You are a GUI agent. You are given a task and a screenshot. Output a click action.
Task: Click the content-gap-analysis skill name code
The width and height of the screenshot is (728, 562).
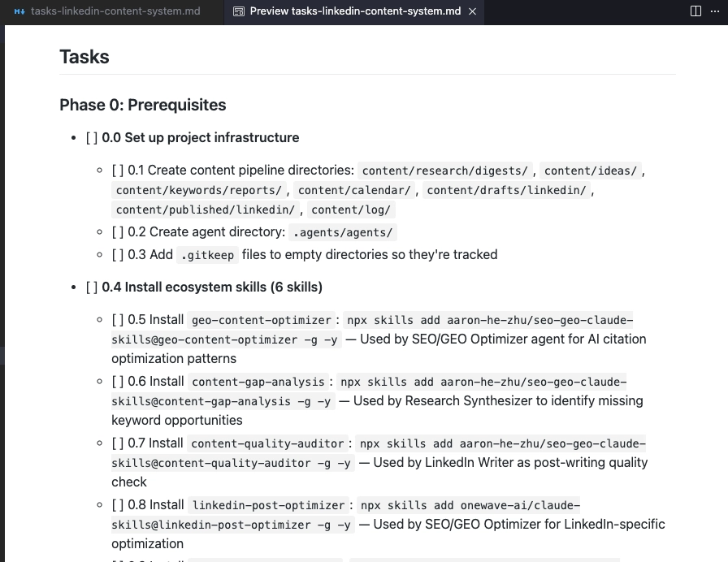tap(258, 382)
